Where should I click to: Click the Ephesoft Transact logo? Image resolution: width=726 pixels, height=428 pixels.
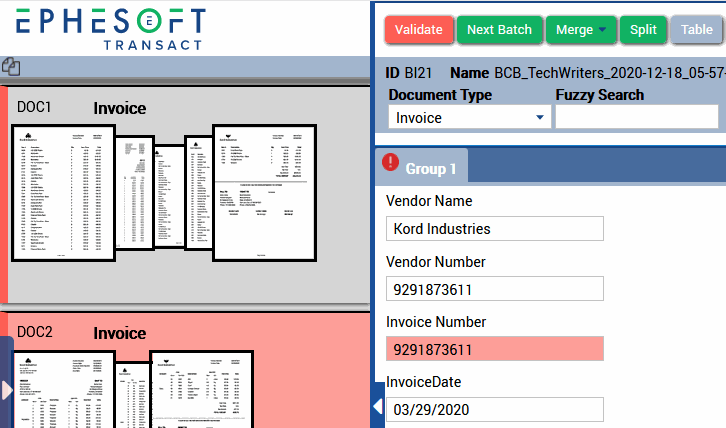tap(110, 29)
